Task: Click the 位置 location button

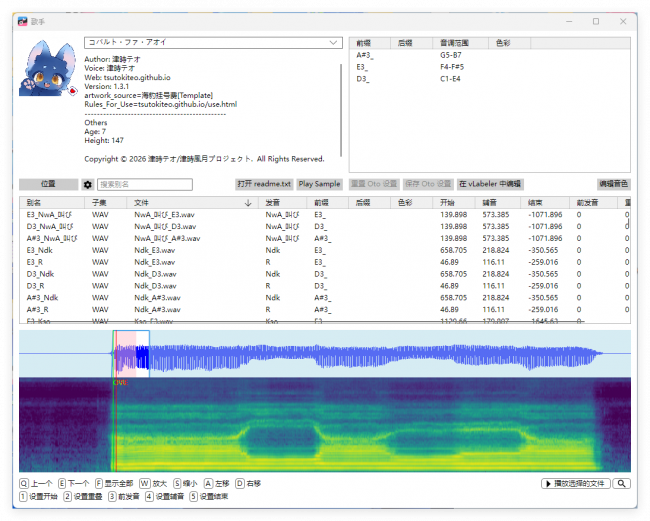Action: (x=48, y=184)
